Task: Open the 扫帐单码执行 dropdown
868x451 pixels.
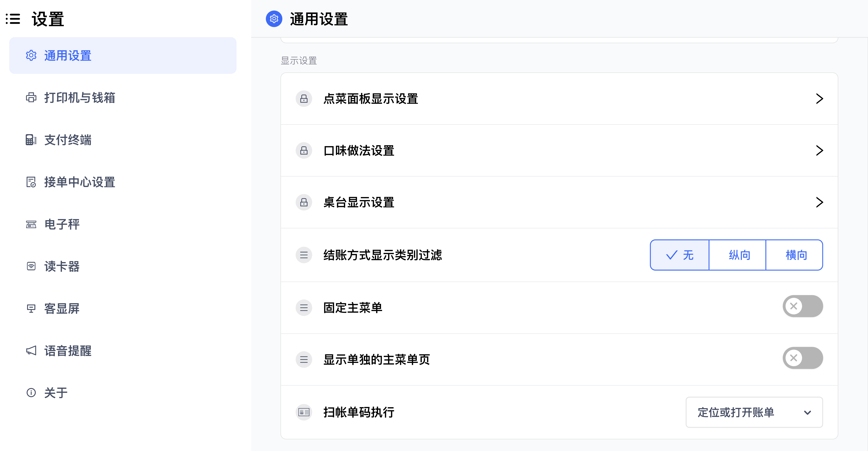Action: [754, 412]
